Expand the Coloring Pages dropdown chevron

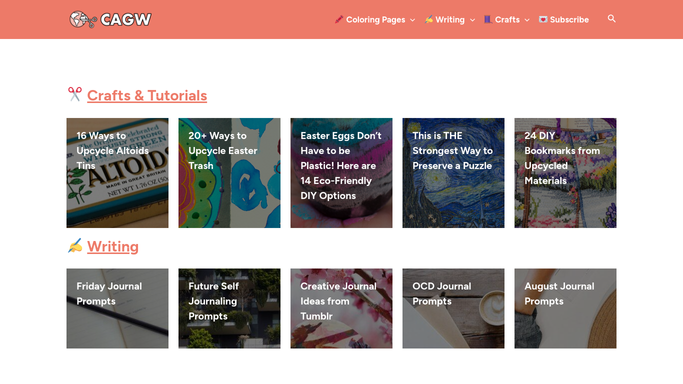click(413, 20)
